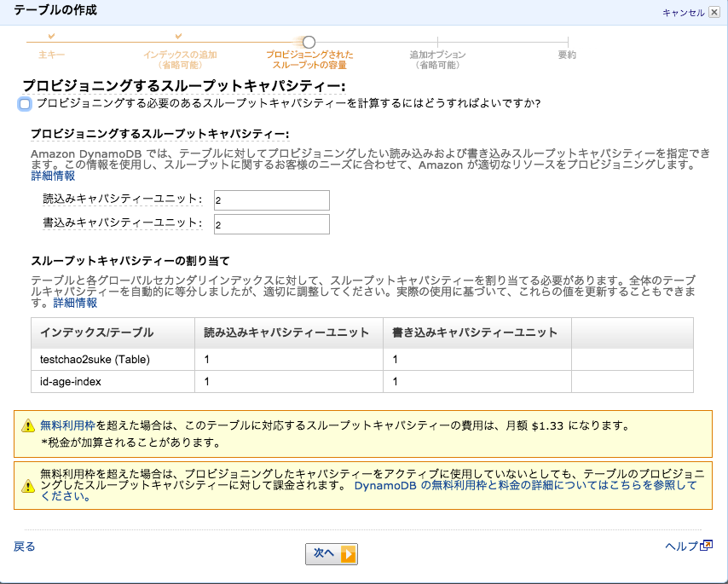Select the 要約 wizard step
728x584 pixels.
(x=567, y=55)
